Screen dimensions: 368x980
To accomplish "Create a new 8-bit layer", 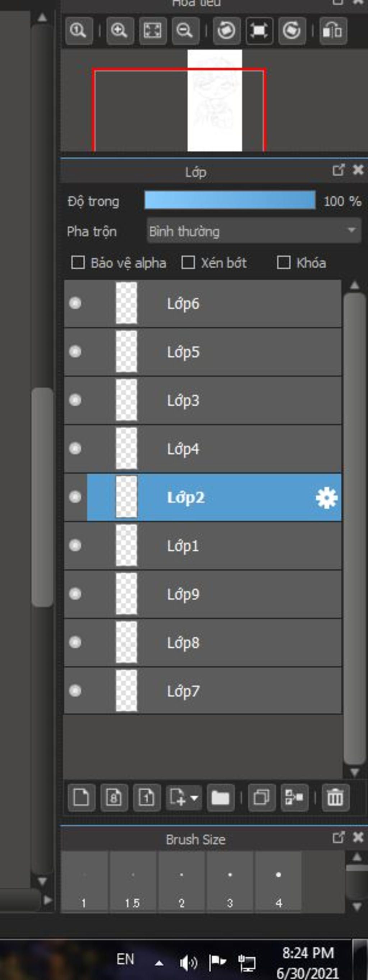I will point(114,797).
